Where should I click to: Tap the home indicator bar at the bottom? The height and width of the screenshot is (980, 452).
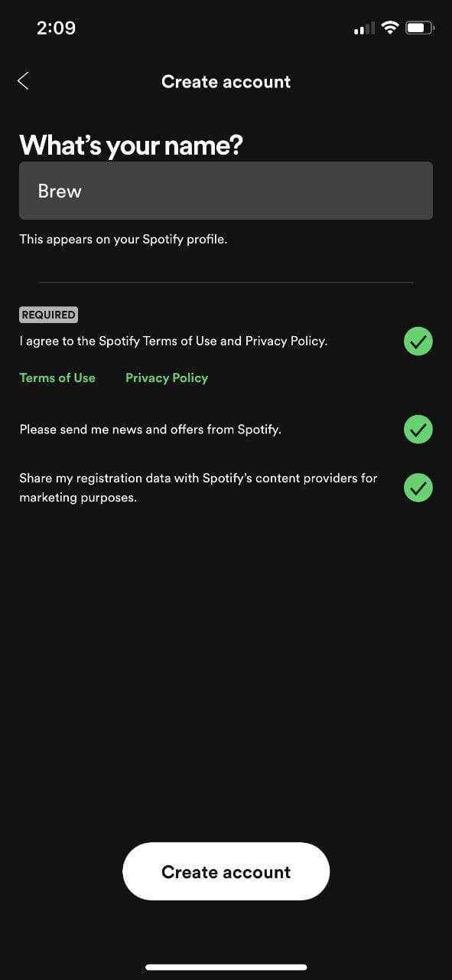click(x=226, y=967)
